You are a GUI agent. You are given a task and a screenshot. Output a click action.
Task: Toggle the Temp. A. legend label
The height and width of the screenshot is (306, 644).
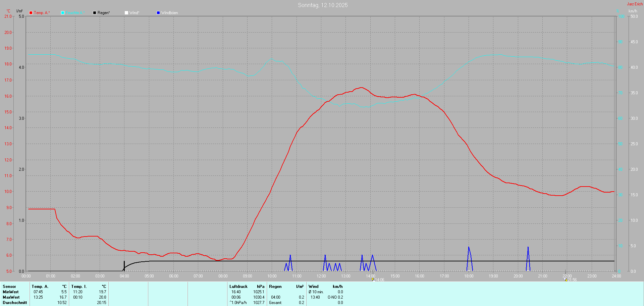tap(42, 13)
